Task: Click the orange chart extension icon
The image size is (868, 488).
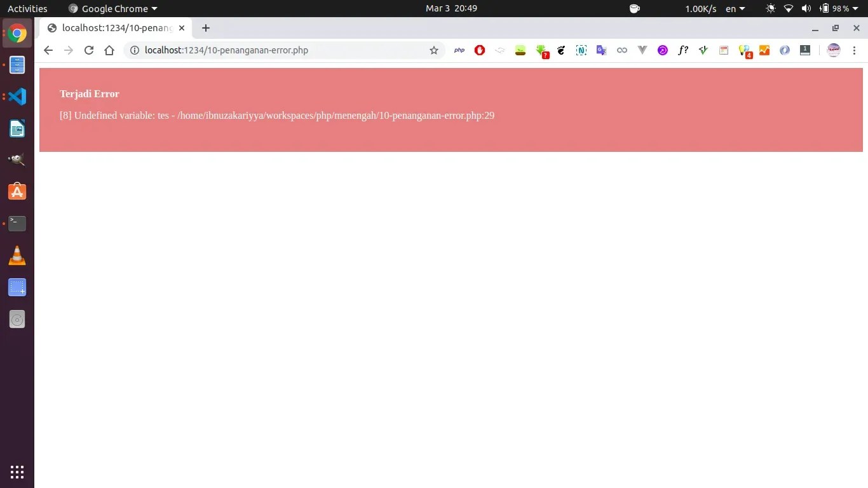Action: pos(764,50)
